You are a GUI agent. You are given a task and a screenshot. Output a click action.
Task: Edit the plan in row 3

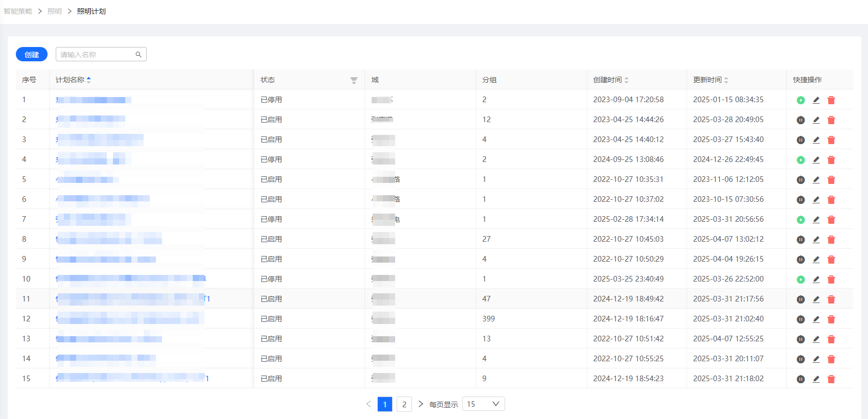pos(816,140)
